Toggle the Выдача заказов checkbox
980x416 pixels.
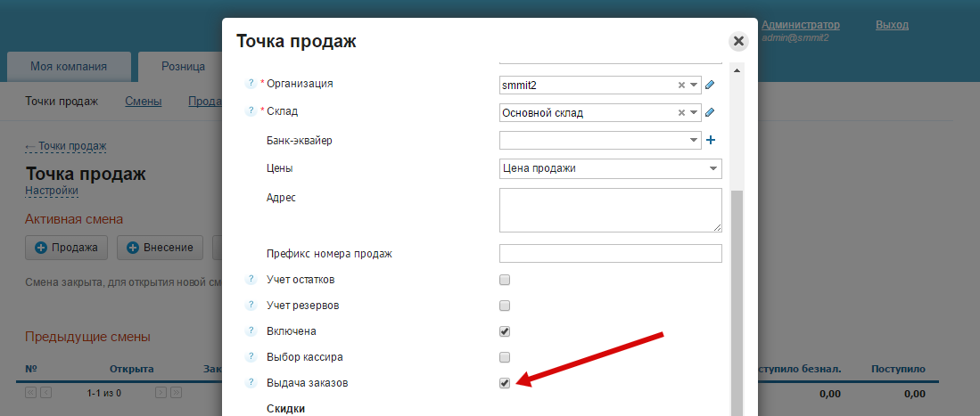coord(505,383)
